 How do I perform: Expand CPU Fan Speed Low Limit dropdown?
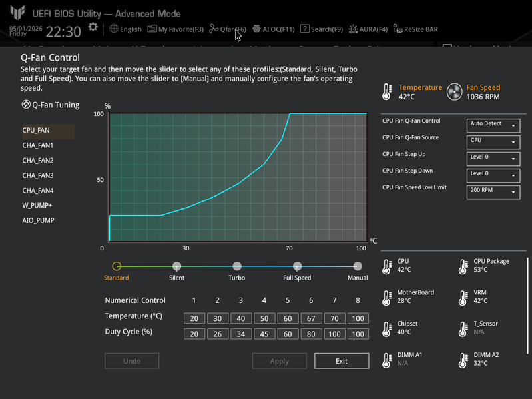point(493,192)
